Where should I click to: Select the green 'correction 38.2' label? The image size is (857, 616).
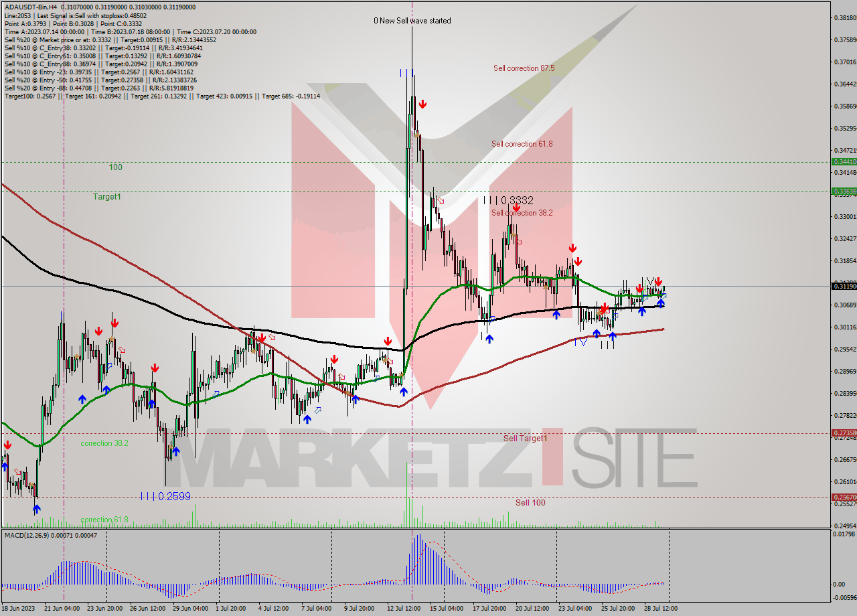point(104,443)
